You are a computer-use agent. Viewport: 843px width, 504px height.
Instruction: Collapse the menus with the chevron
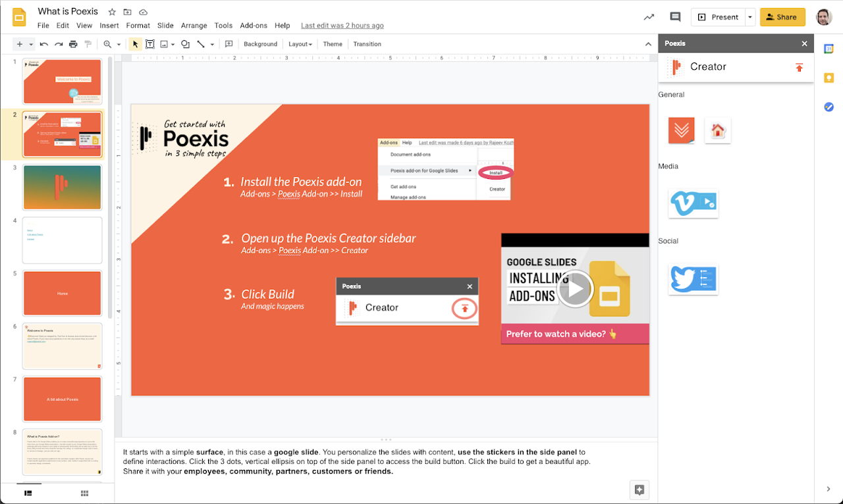[648, 44]
